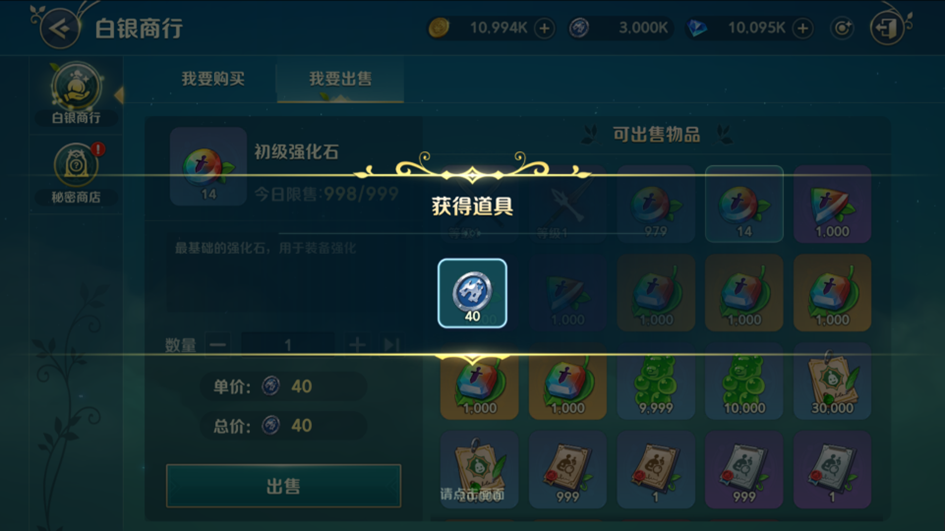Add diamonds with the plus icon
The image size is (945, 531).
coord(802,28)
